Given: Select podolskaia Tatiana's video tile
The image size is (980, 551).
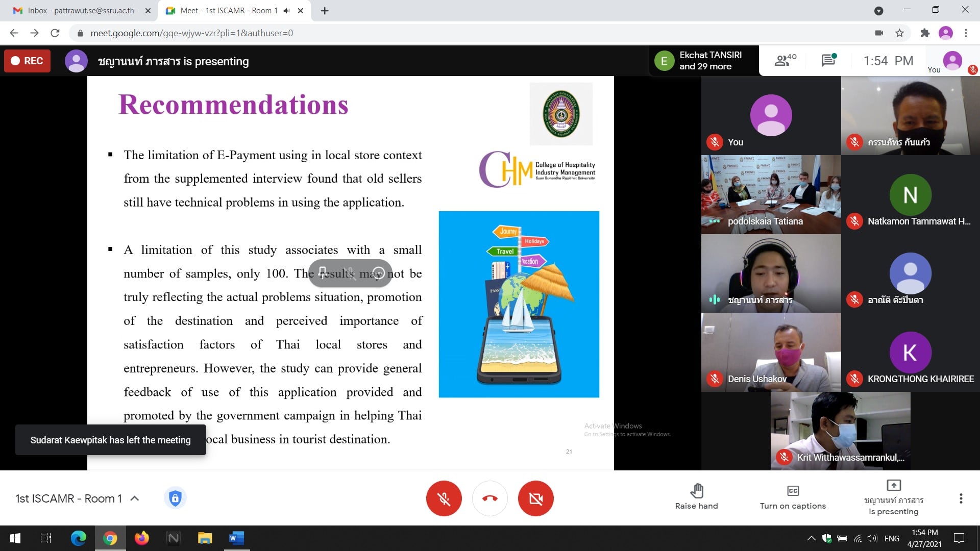Looking at the screenshot, I should (x=771, y=194).
